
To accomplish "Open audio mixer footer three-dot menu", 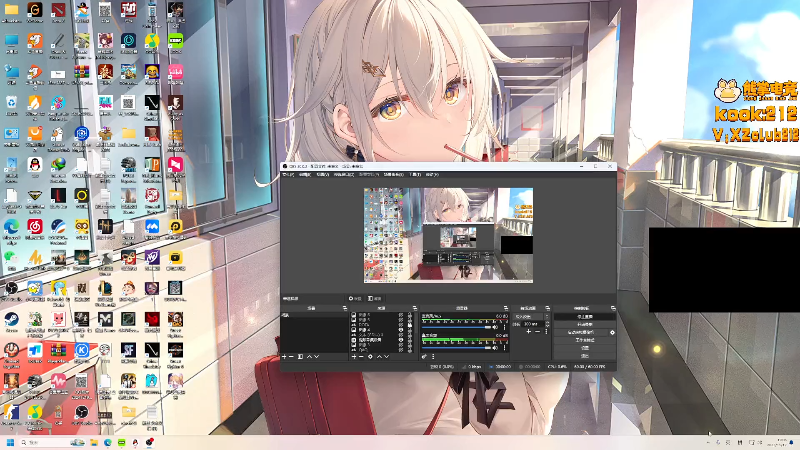I will pos(433,357).
